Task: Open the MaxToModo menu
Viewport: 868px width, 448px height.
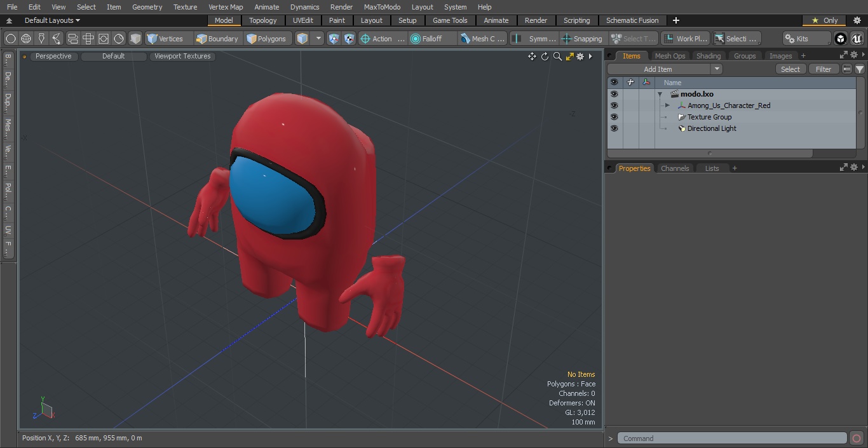Action: point(382,7)
